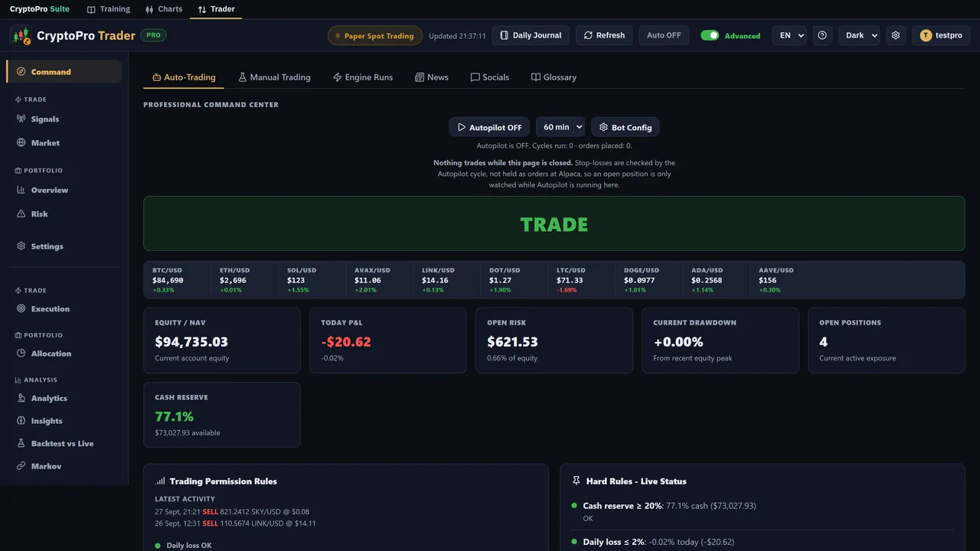Click the Cash Reserve card
Viewport: 980px width, 551px height.
point(222,415)
